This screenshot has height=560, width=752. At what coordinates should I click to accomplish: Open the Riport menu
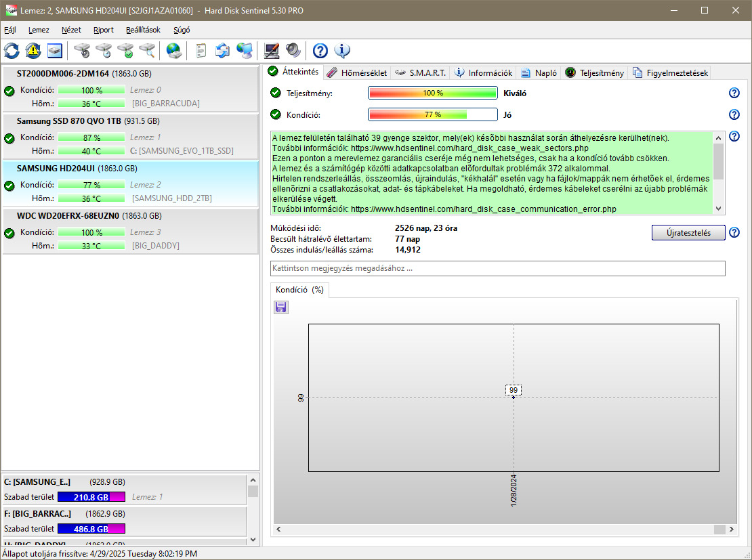pyautogui.click(x=104, y=30)
